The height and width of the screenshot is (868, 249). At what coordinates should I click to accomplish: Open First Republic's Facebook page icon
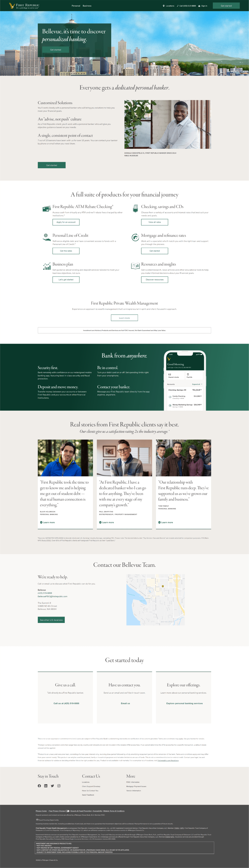click(39, 786)
